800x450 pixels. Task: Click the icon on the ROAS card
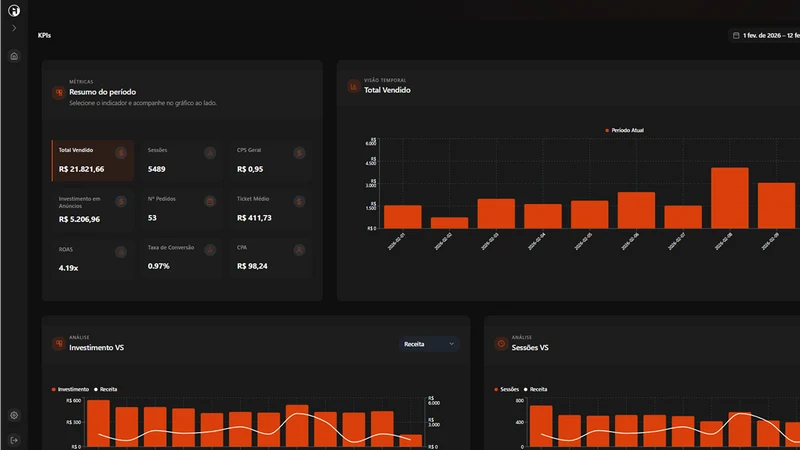click(x=121, y=252)
